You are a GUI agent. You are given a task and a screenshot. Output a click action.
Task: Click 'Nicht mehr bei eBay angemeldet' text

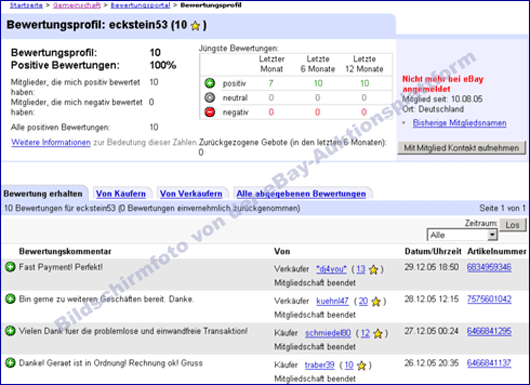443,84
